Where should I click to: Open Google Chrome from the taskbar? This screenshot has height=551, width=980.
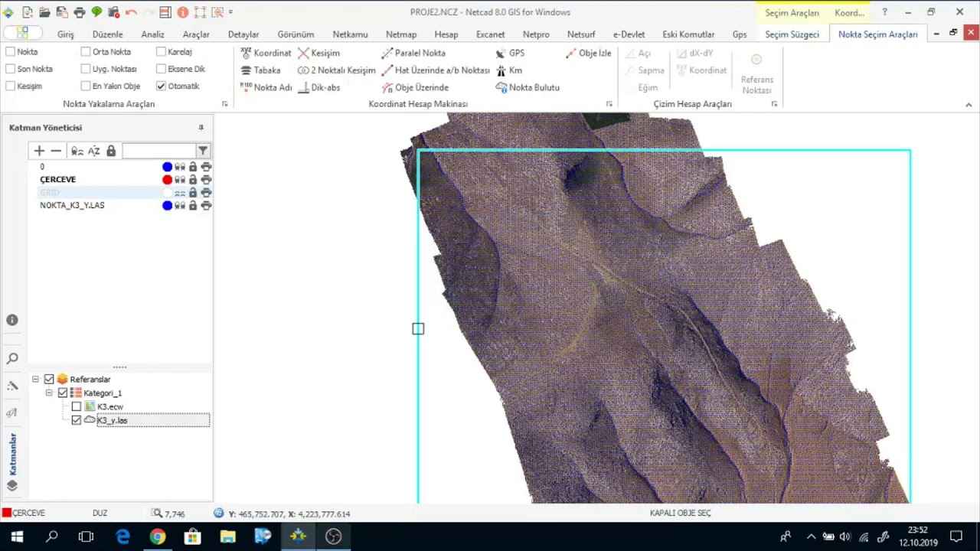158,536
